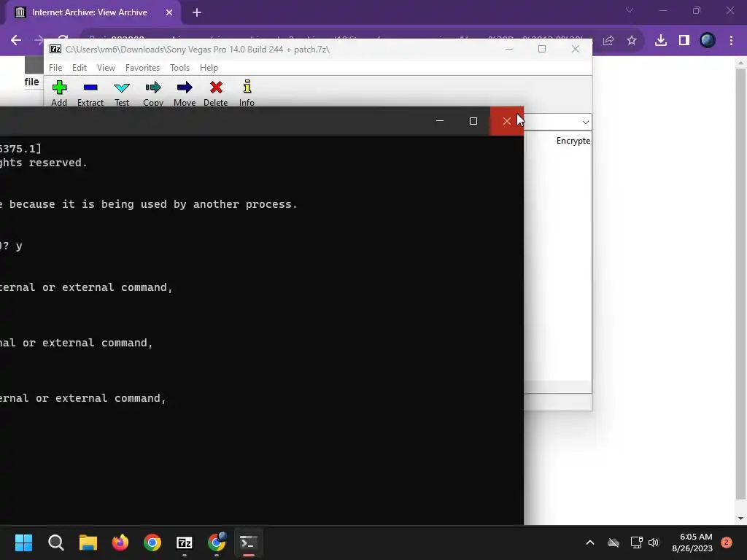Click the scrollbar down arrow in Chrome
Viewport: 747px width, 560px height.
(x=740, y=518)
